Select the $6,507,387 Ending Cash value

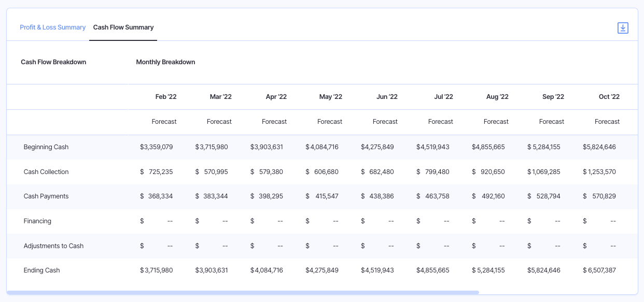pyautogui.click(x=599, y=270)
